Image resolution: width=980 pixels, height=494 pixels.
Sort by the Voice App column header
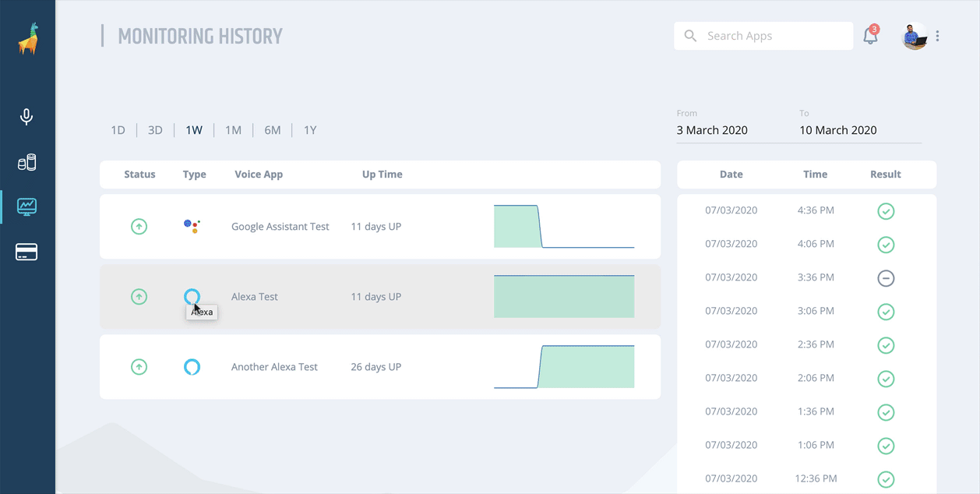pyautogui.click(x=259, y=175)
